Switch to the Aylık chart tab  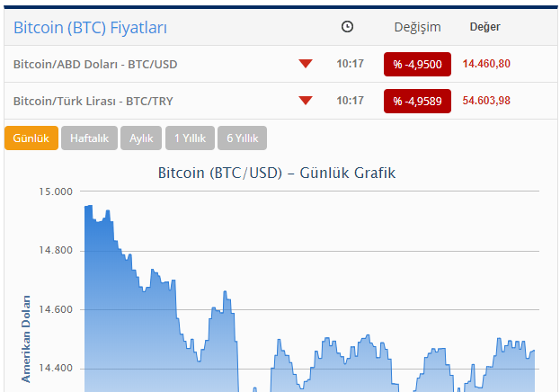pyautogui.click(x=141, y=138)
